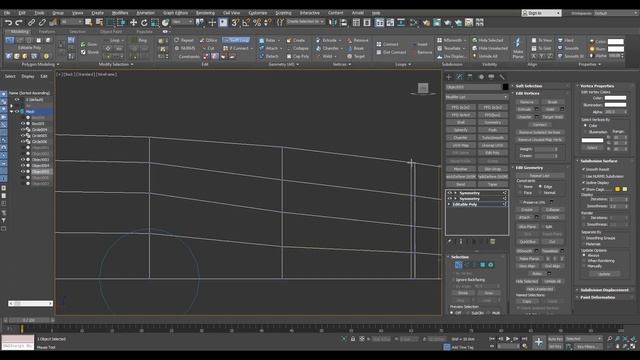This screenshot has width=640, height=360.
Task: Open the Modify tab in command panel
Action: (x=460, y=77)
